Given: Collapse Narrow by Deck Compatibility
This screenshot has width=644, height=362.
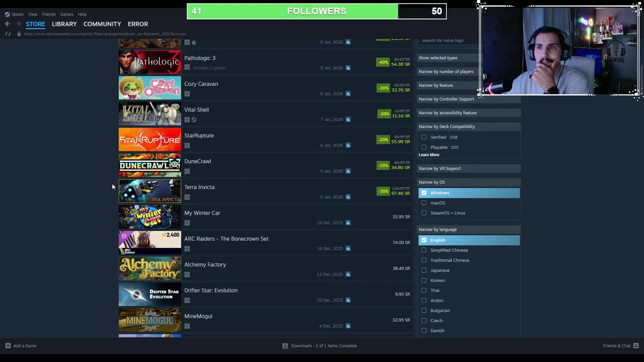Looking at the screenshot, I should tap(468, 127).
